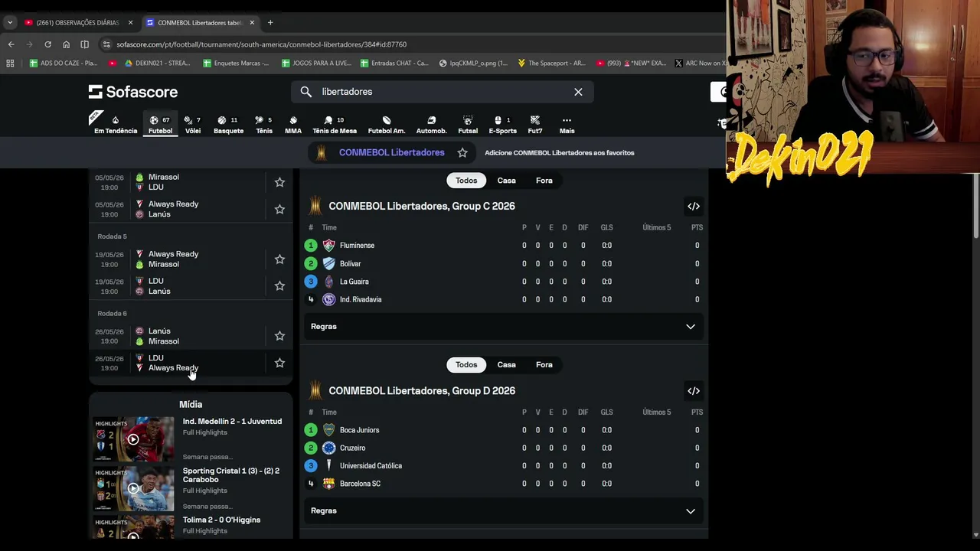Viewport: 980px width, 551px height.
Task: Open embed code for Group C table
Action: (x=694, y=206)
